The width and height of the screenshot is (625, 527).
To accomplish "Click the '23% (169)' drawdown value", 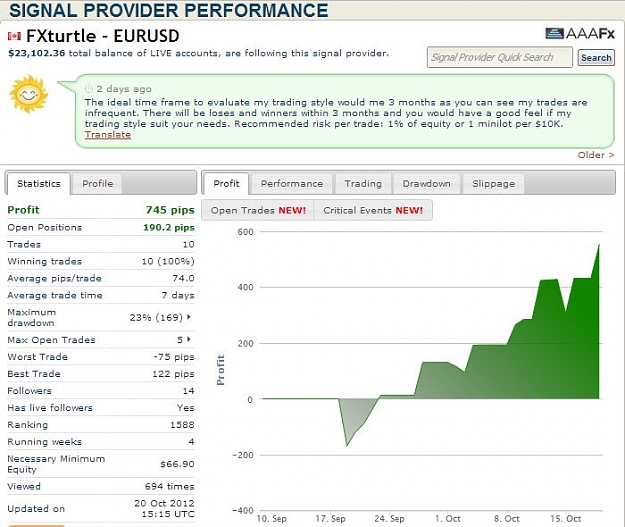I will pyautogui.click(x=156, y=318).
